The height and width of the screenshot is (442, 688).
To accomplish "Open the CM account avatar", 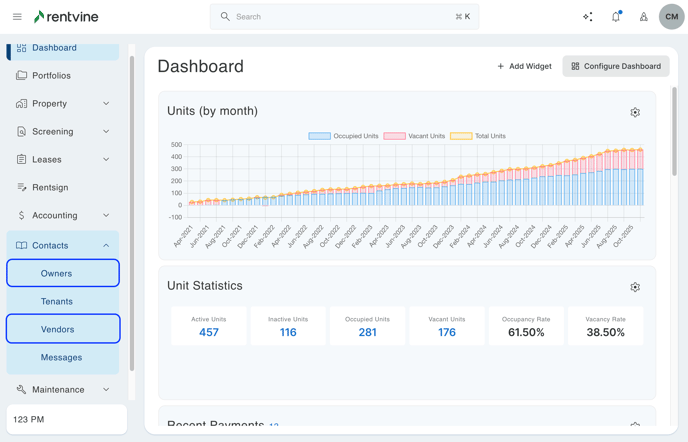I will point(671,17).
